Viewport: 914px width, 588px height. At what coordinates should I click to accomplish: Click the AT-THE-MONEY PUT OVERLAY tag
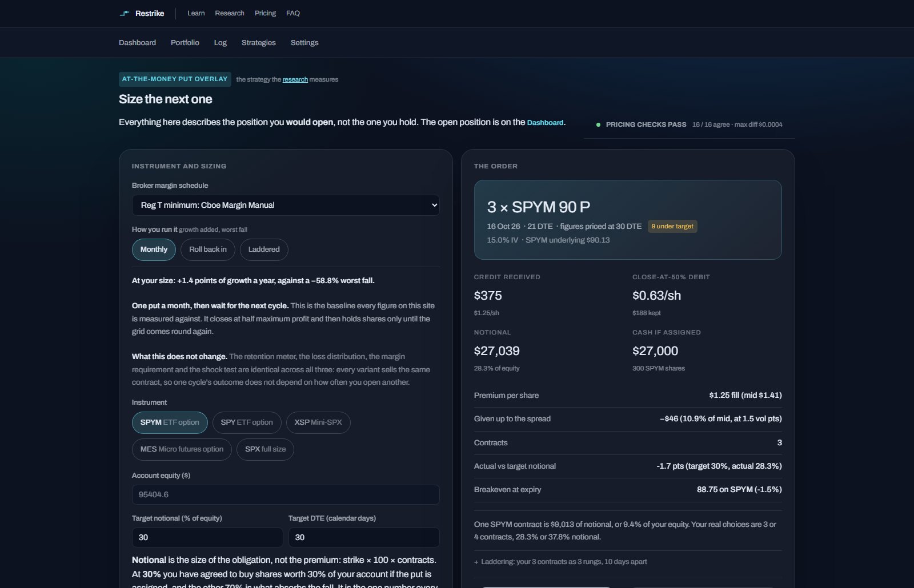tap(175, 79)
